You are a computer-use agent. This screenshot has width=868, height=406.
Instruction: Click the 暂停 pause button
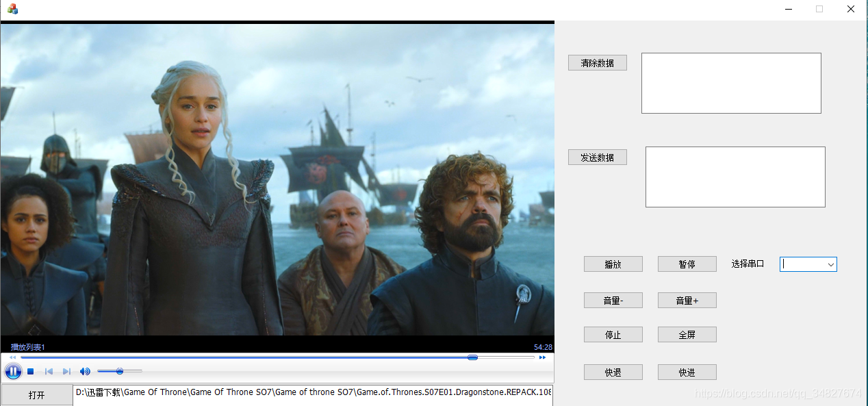click(687, 264)
